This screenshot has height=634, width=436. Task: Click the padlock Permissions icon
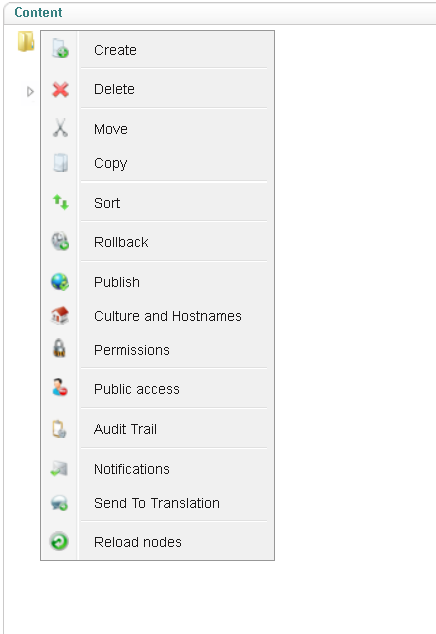[59, 348]
